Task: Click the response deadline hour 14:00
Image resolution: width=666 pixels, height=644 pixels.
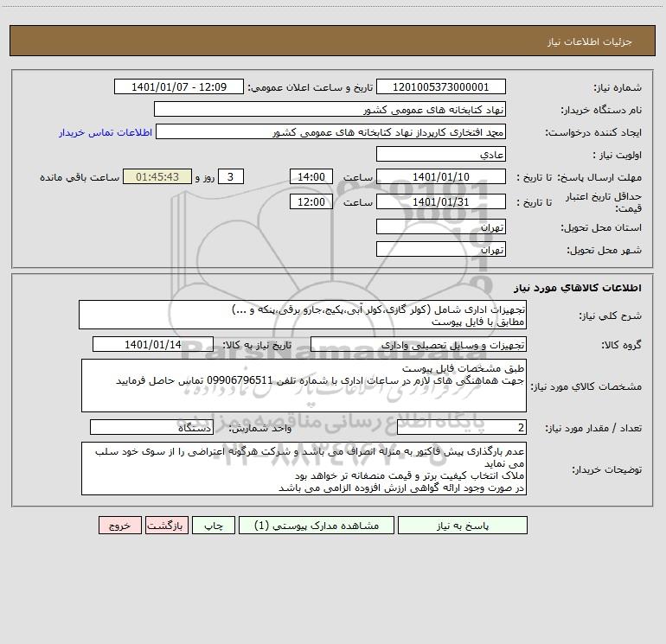Action: [311, 176]
